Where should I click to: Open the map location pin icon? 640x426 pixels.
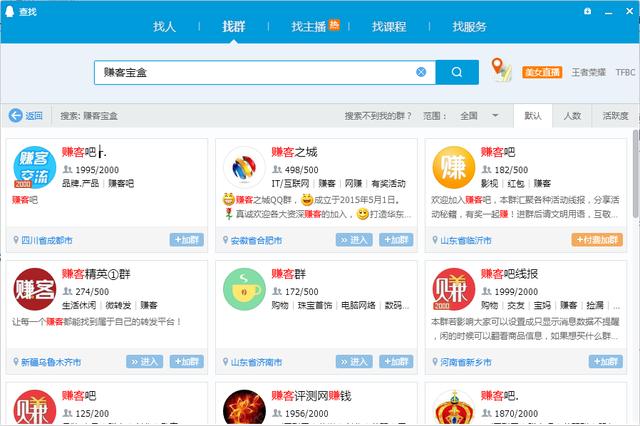501,70
